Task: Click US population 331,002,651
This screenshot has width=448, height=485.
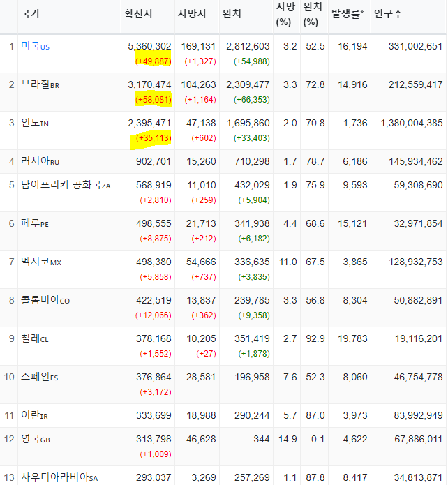Action: pyautogui.click(x=415, y=46)
